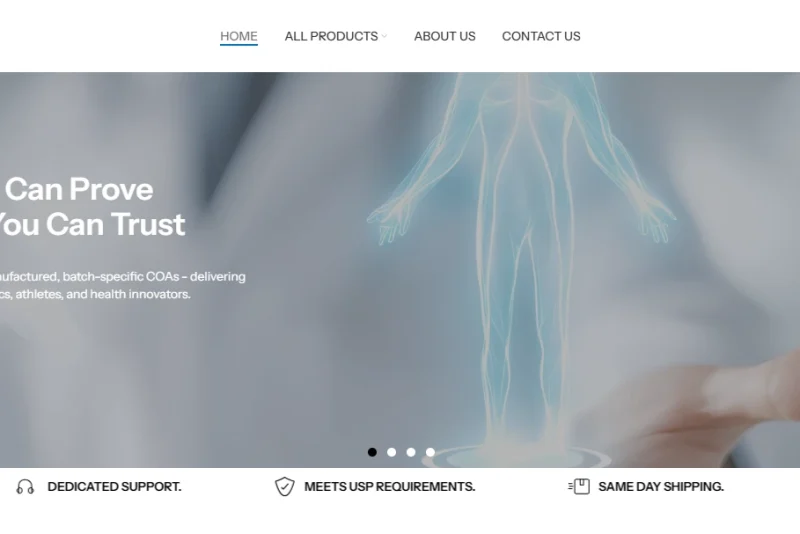This screenshot has width=800, height=534.
Task: Go to the fourth carousel slide dot
Action: pos(431,452)
